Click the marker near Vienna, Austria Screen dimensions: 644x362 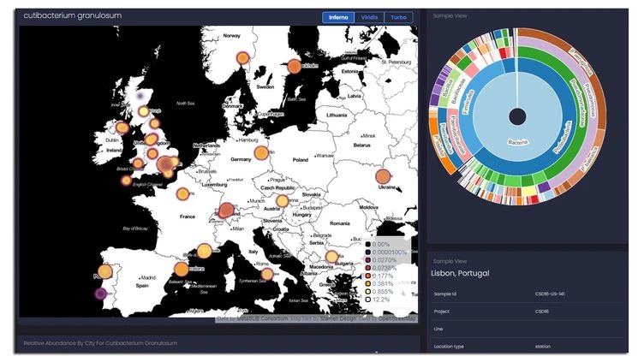pyautogui.click(x=282, y=201)
